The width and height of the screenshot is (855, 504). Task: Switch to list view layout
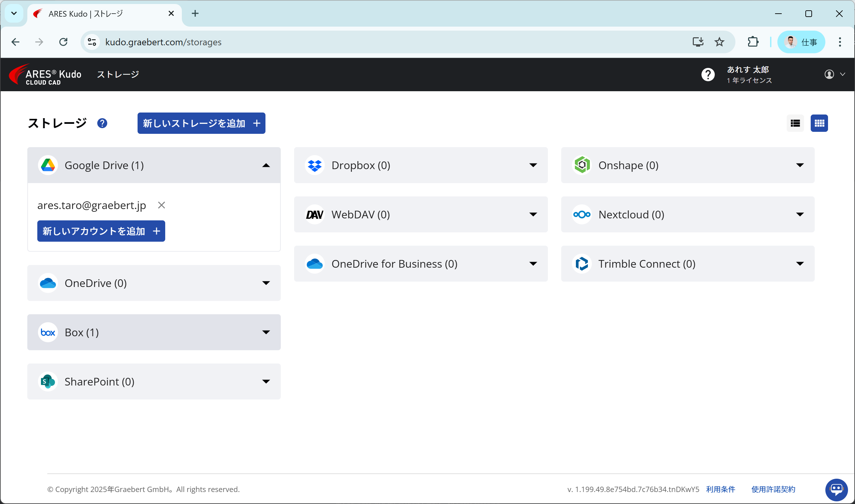pyautogui.click(x=795, y=123)
